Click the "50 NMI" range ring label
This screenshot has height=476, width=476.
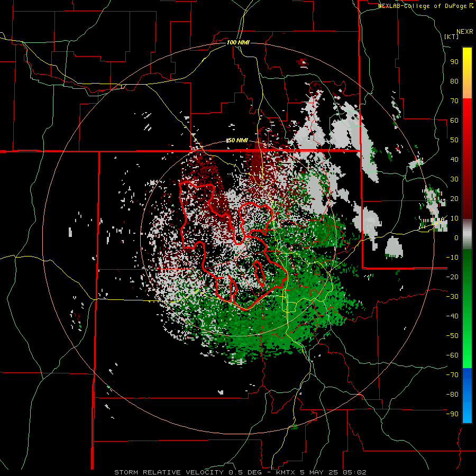238,140
